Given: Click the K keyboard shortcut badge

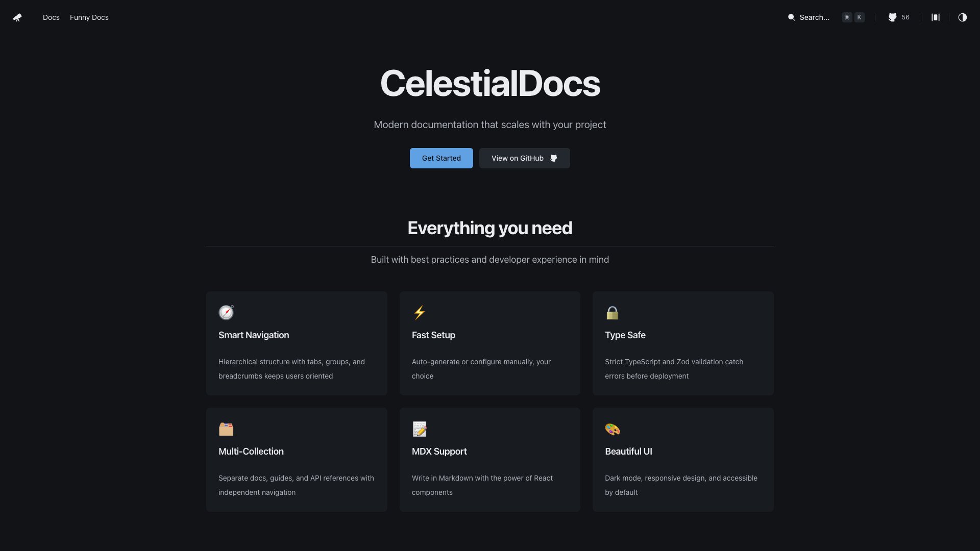Looking at the screenshot, I should 859,17.
